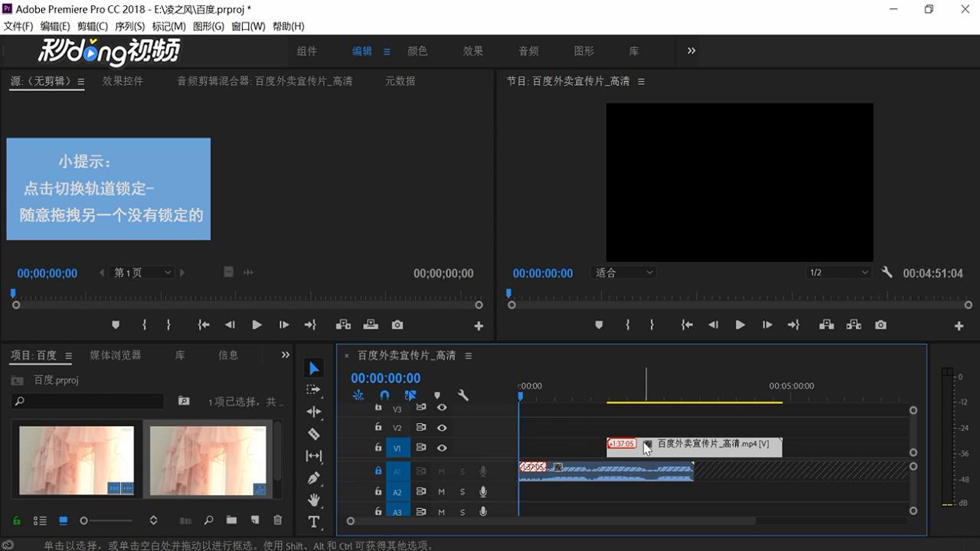Open sort icons dropdown in Project panel

click(153, 520)
